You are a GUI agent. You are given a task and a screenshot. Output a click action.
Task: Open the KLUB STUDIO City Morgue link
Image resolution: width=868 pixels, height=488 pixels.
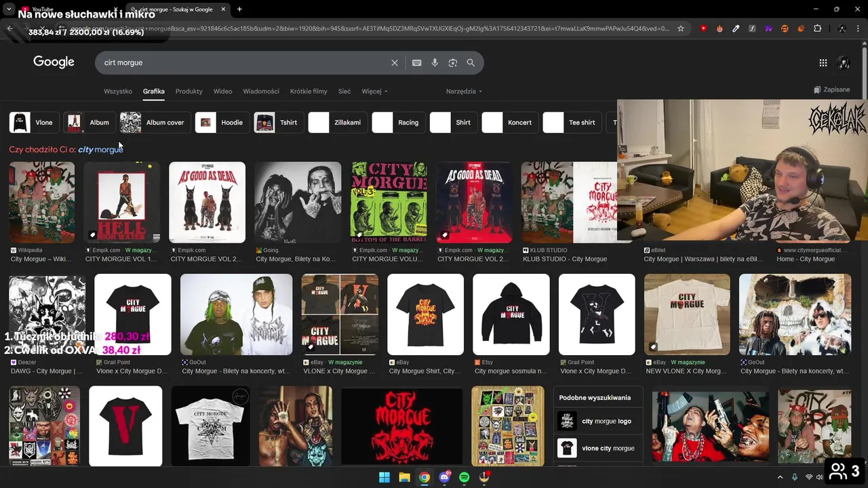[565, 259]
